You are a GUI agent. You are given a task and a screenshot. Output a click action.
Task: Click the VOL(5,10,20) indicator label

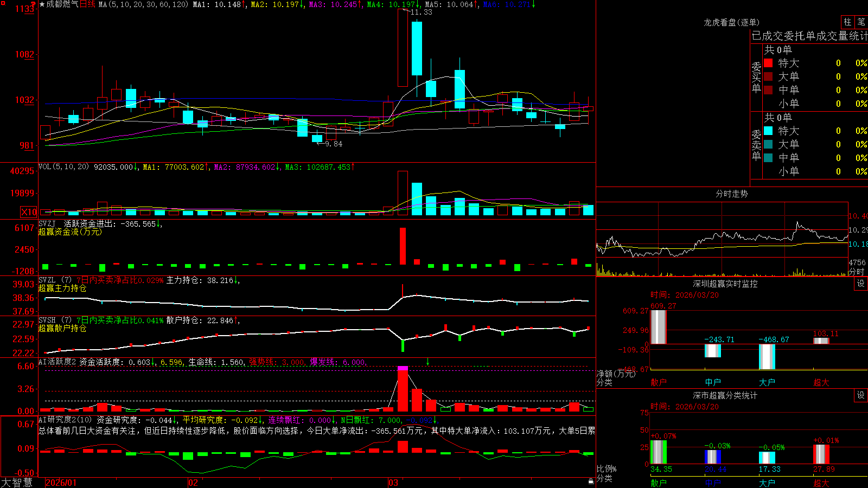[63, 167]
